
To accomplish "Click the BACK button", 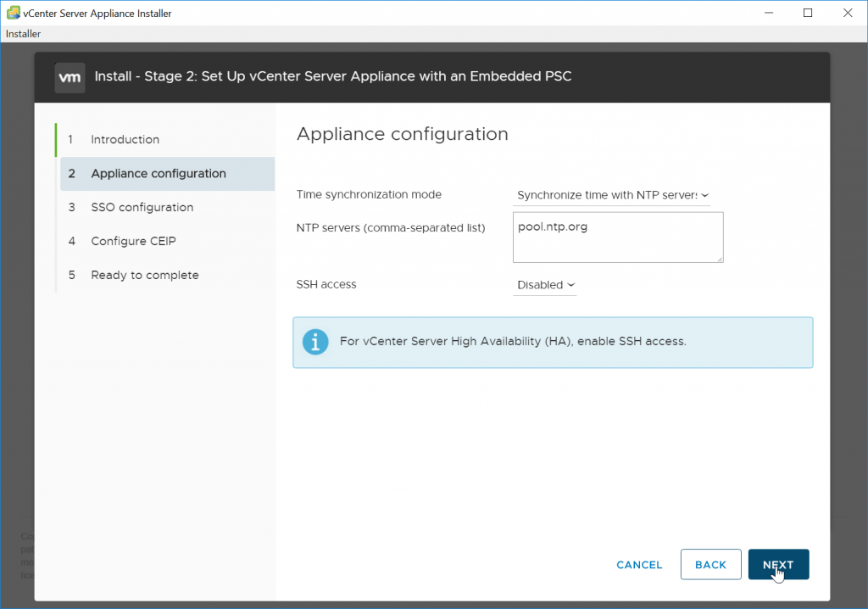I will (x=710, y=564).
